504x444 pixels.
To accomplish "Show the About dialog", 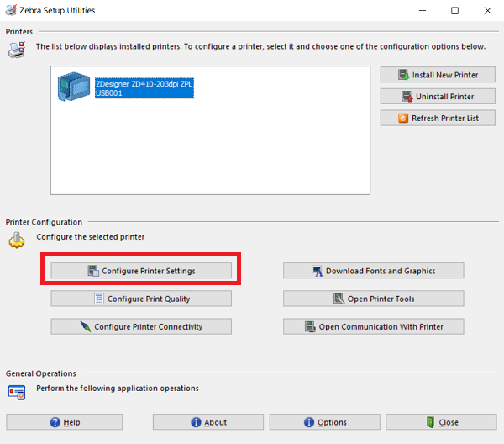I will (208, 422).
